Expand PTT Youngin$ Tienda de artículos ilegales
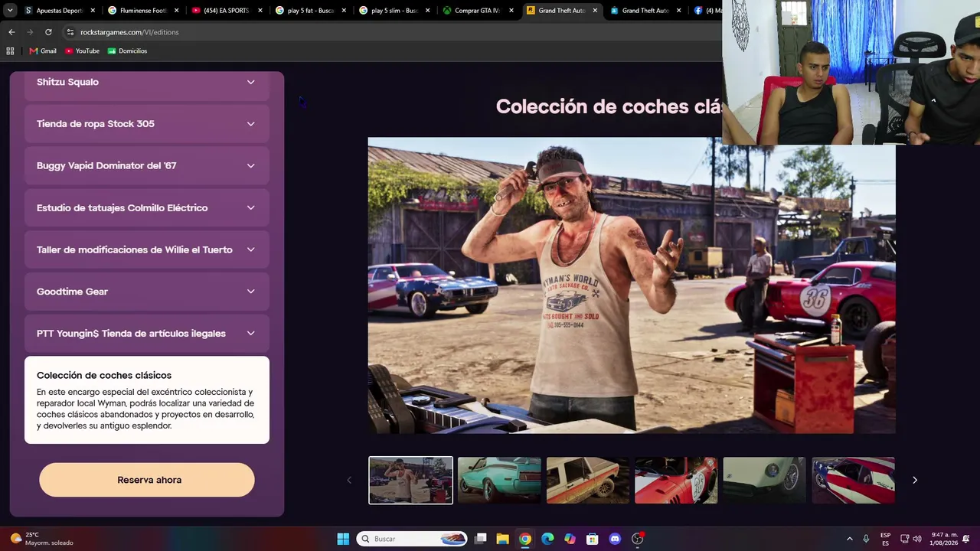Image resolution: width=980 pixels, height=551 pixels. [147, 334]
